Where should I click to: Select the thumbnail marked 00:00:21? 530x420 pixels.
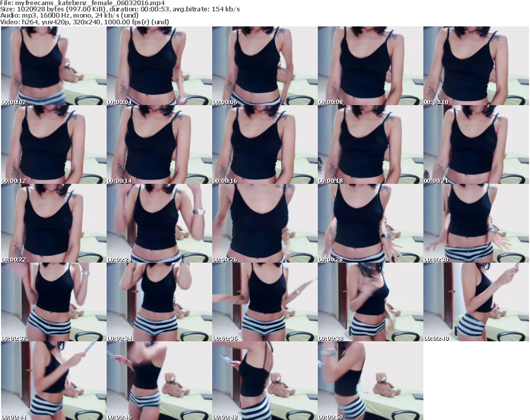(476, 144)
